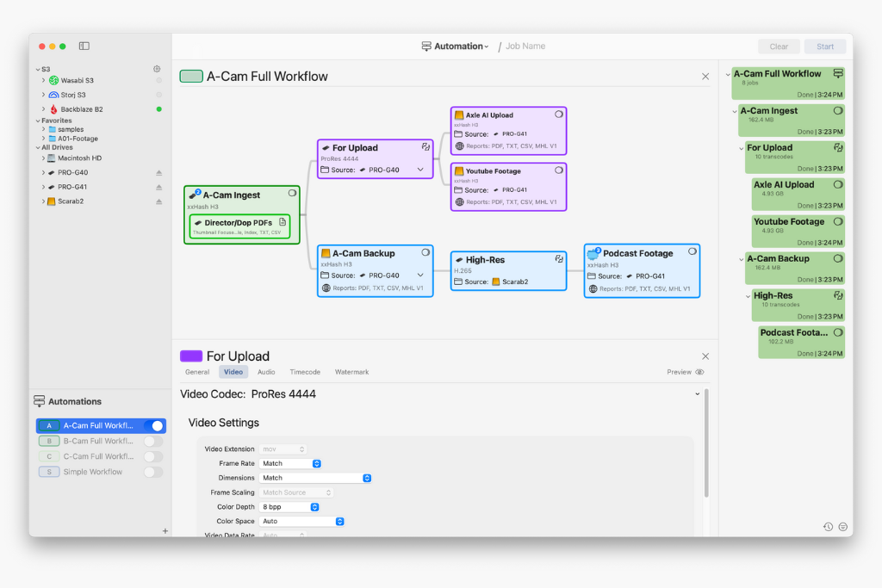Collapse the Favorites section

coord(38,121)
